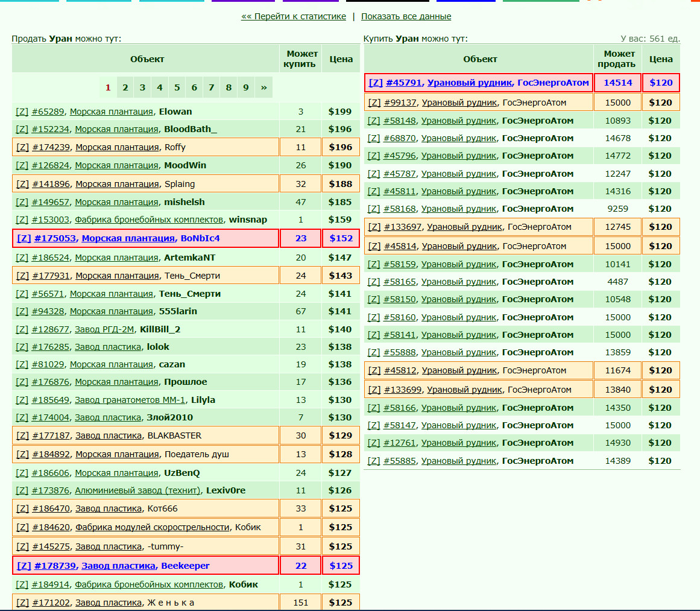Open object #126824 MoodWin link

click(x=51, y=165)
